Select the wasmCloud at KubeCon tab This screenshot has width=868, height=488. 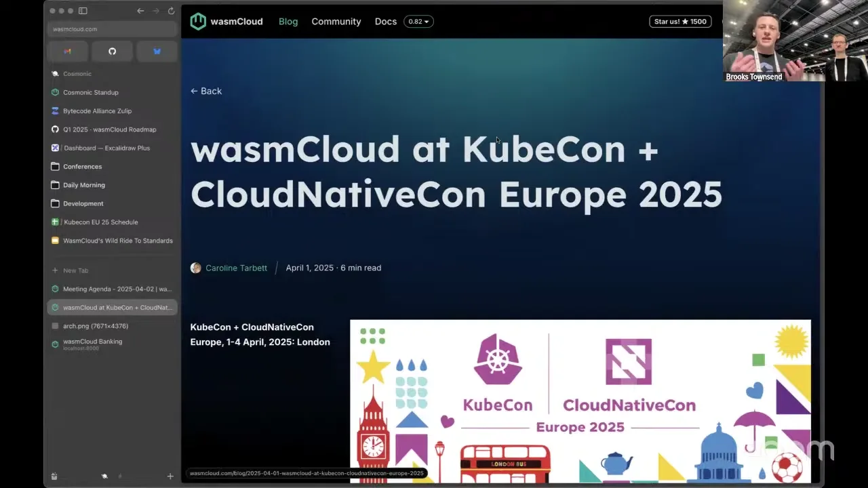pos(113,308)
